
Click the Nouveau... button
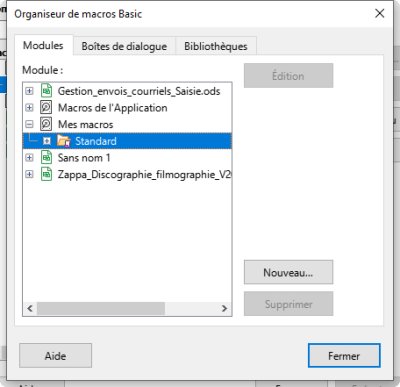click(x=288, y=272)
